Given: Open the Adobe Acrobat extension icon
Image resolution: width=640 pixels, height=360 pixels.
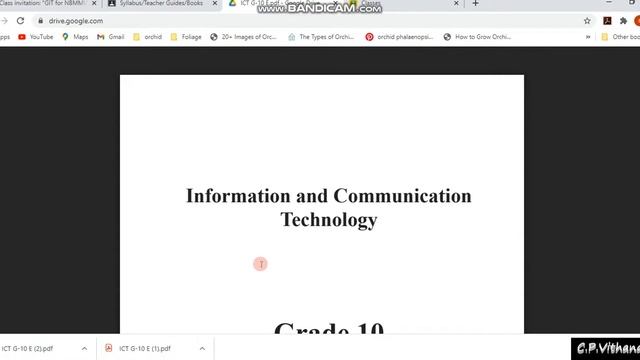Looking at the screenshot, I should [607, 21].
